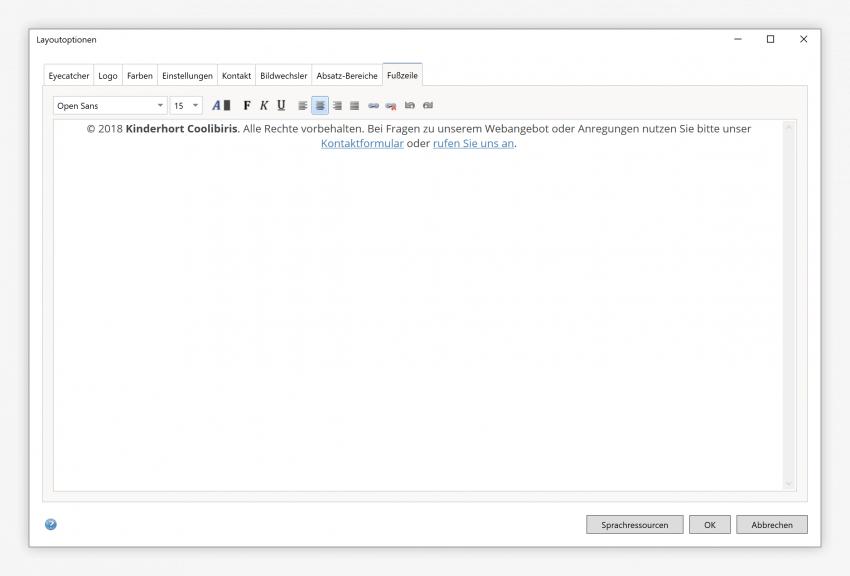The image size is (850, 576).
Task: Align text to the left
Action: [303, 105]
